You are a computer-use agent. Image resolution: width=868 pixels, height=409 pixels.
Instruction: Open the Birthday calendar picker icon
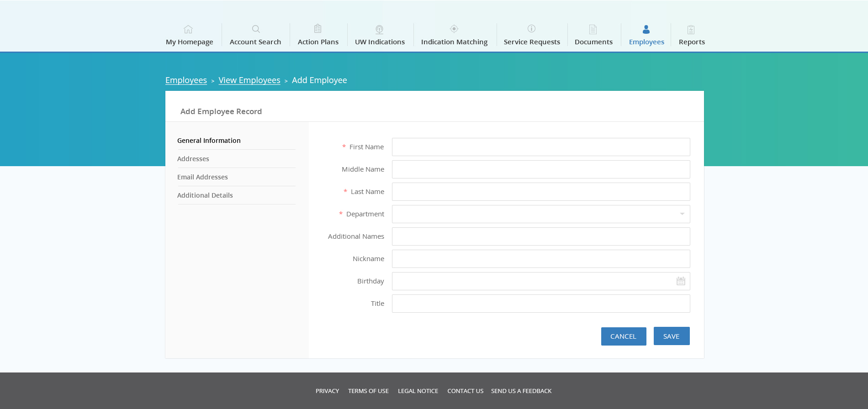681,281
